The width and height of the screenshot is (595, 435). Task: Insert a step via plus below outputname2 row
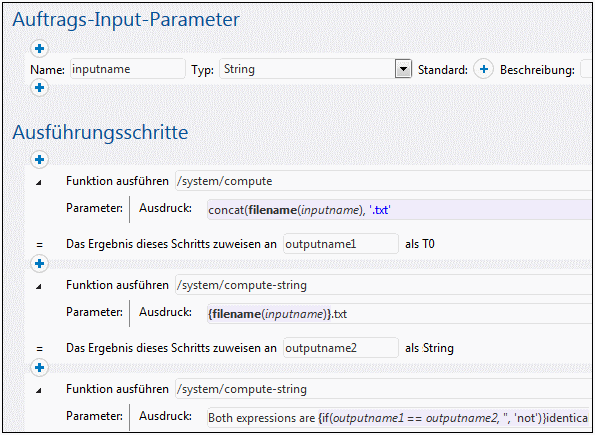tap(39, 367)
